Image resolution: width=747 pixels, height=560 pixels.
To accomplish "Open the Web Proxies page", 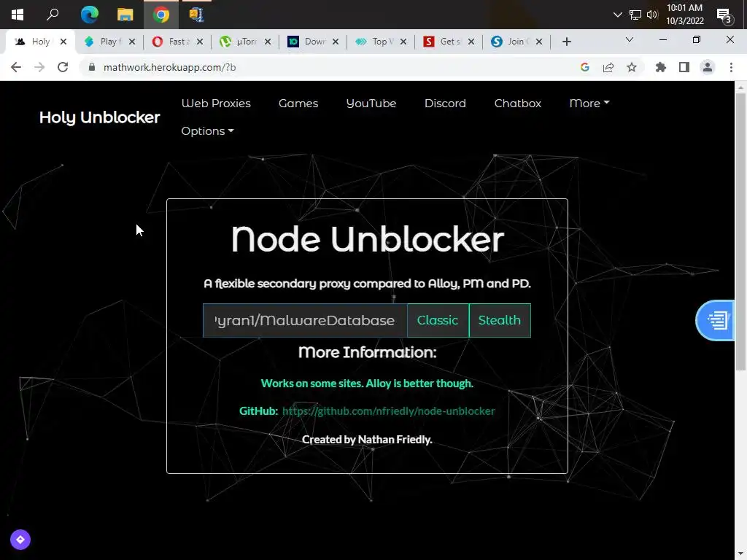I will tap(216, 104).
